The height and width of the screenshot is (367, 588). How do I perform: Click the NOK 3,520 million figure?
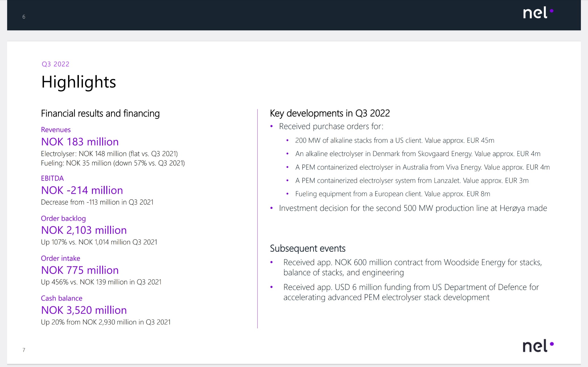click(84, 310)
